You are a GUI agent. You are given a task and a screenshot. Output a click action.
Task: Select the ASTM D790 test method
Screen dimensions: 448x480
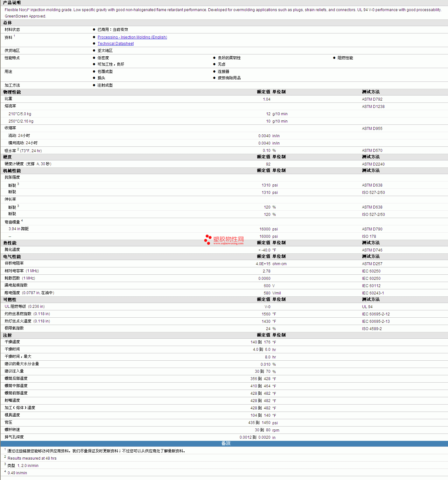tap(372, 229)
